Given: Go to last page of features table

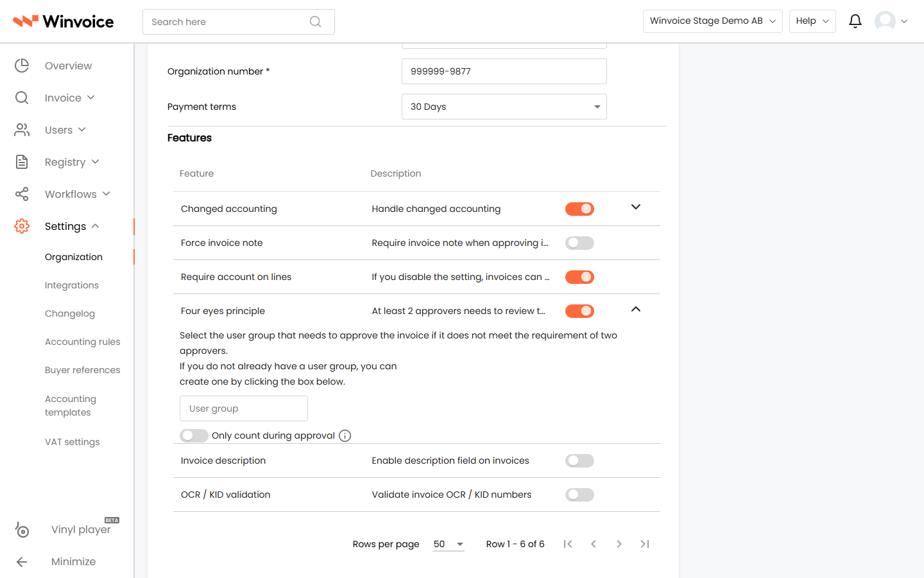Looking at the screenshot, I should click(x=645, y=544).
